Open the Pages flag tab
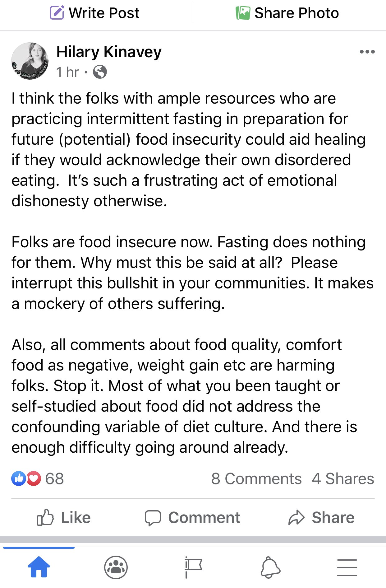The width and height of the screenshot is (386, 588). click(193, 567)
